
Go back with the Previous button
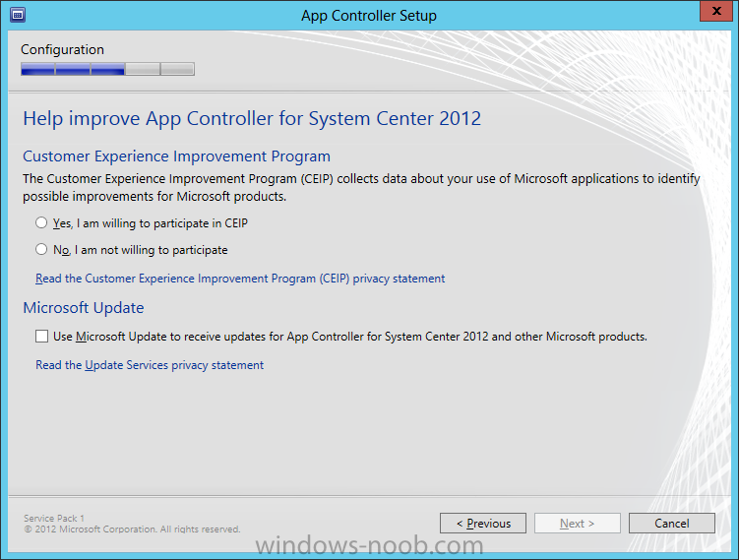point(483,524)
